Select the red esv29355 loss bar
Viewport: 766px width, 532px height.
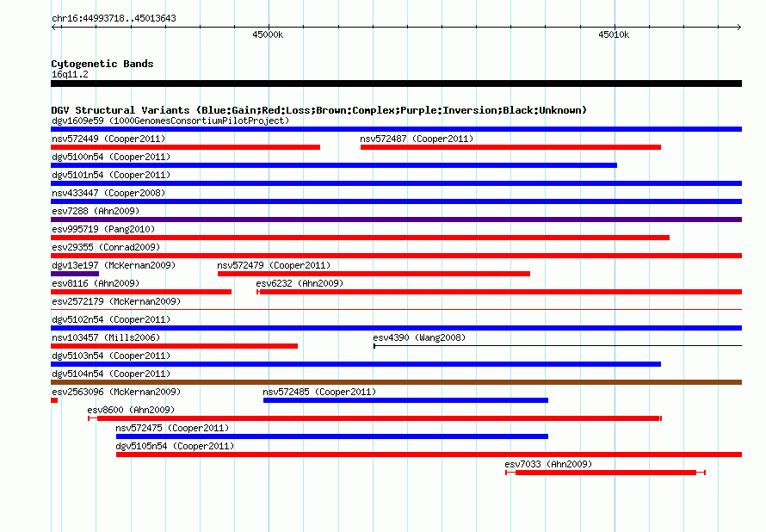(396, 256)
